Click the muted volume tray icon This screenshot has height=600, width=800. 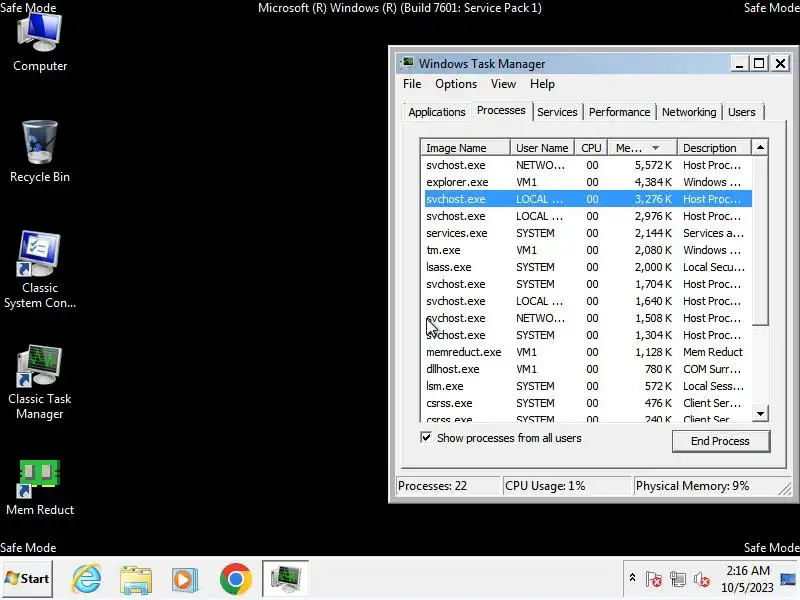[x=702, y=579]
